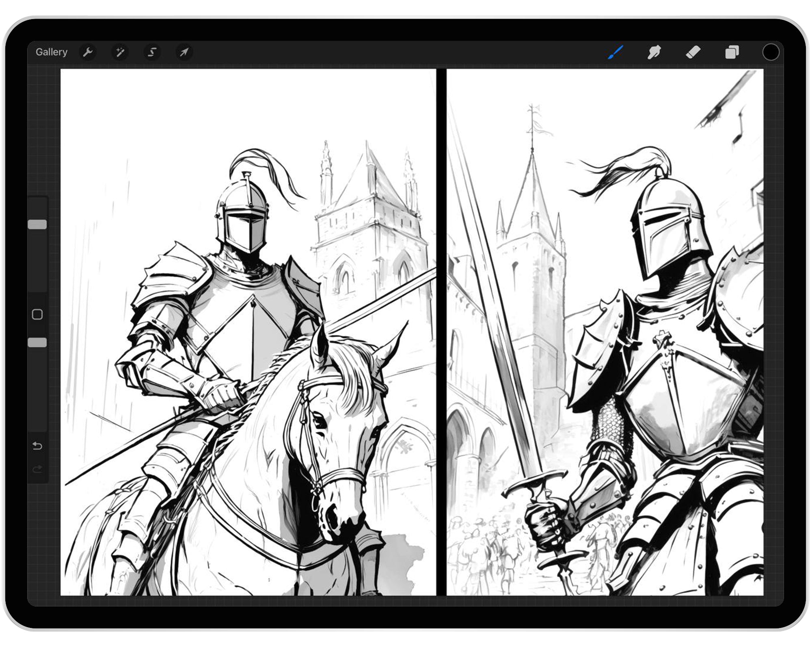This screenshot has height=645, width=812.
Task: Undo the last stroke
Action: click(38, 445)
